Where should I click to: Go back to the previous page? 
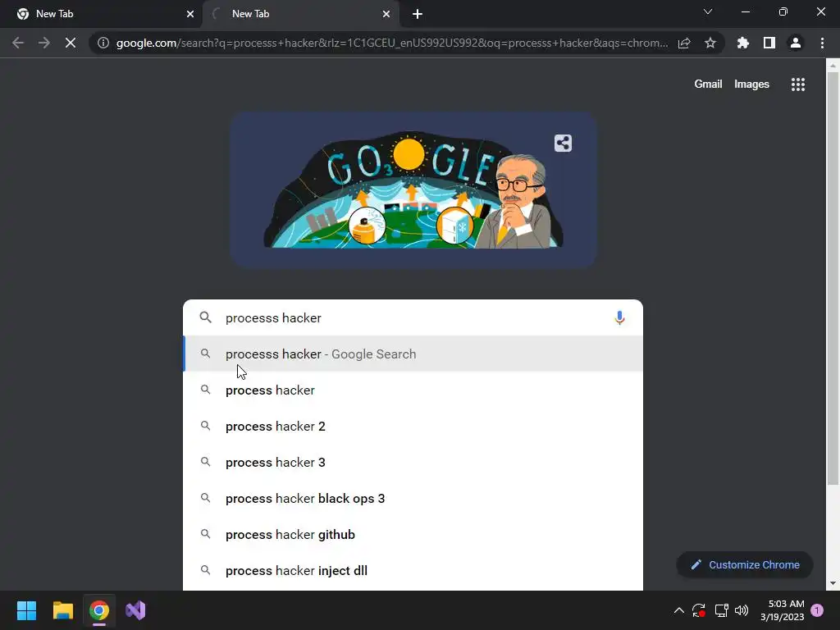pyautogui.click(x=18, y=43)
